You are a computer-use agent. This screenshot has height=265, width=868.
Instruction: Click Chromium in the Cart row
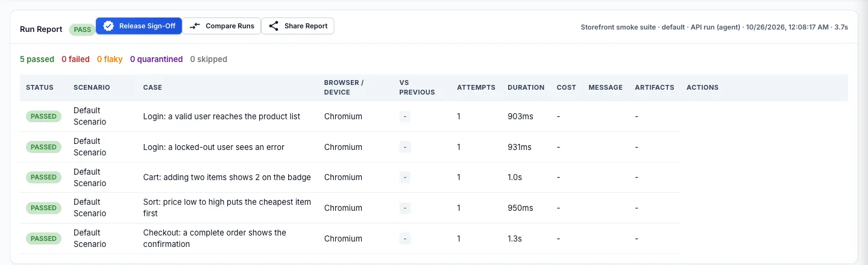(343, 177)
